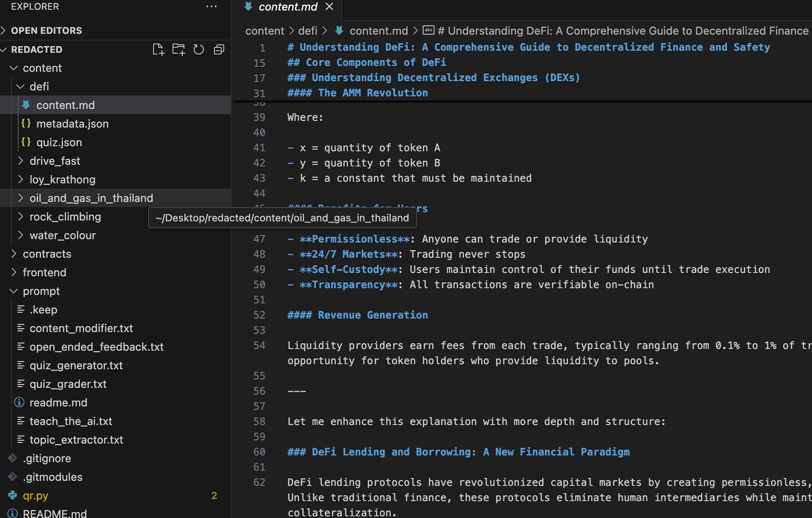Click the New Folder icon in Explorer
Viewport: 812px width, 518px height.
click(x=178, y=49)
